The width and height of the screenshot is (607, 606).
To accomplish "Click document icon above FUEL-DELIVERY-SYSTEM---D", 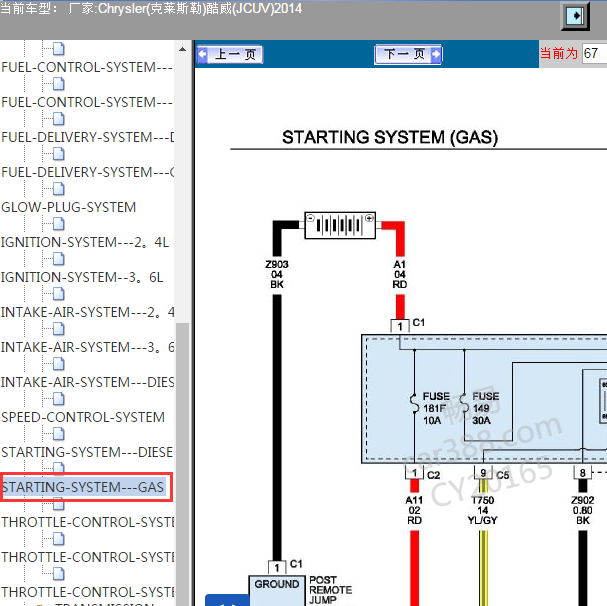I will pyautogui.click(x=58, y=119).
